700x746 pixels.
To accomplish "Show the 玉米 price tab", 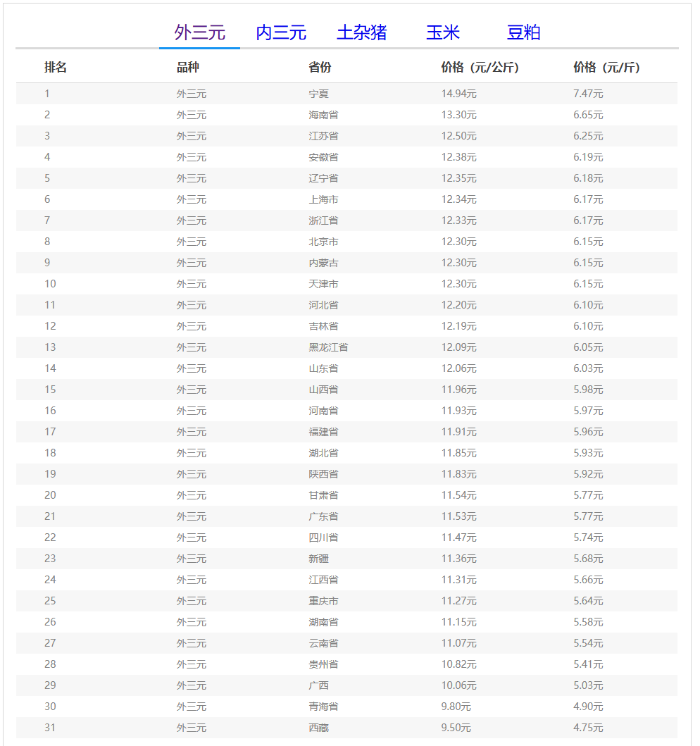I will tap(443, 32).
